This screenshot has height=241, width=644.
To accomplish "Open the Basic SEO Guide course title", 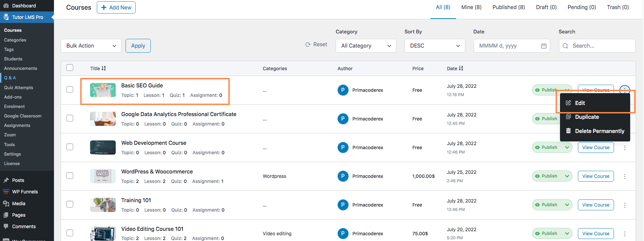I will [142, 86].
